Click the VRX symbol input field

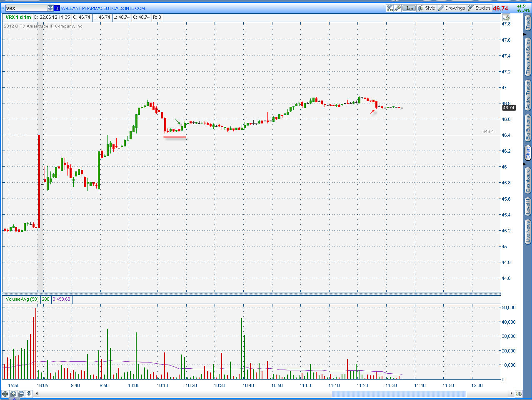[26, 8]
